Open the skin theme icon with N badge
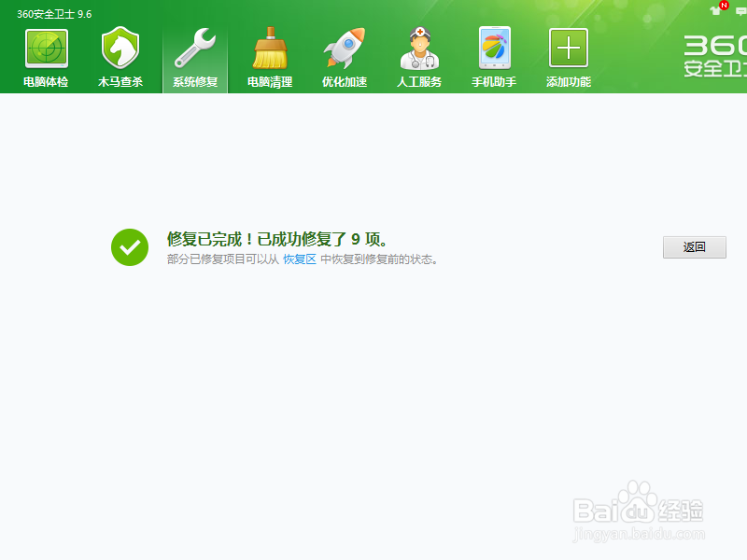This screenshot has width=747, height=560. (714, 12)
